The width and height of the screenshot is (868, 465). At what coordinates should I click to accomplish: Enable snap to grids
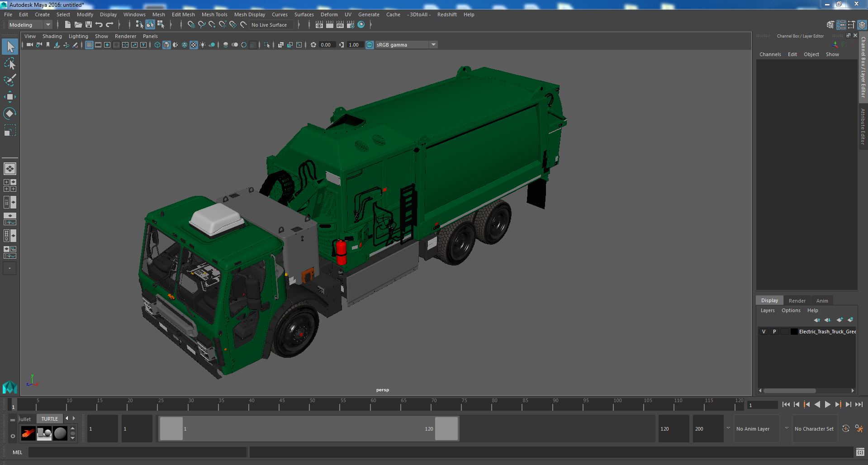tap(191, 25)
